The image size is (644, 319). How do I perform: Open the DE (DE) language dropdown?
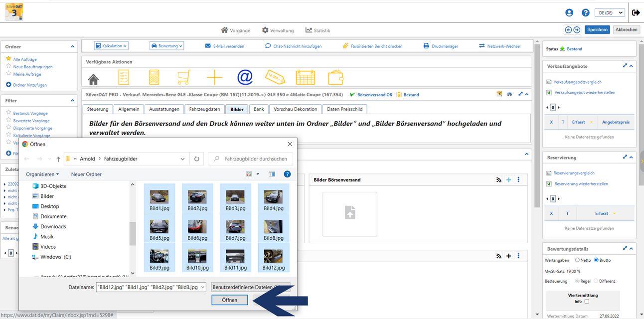pos(611,13)
